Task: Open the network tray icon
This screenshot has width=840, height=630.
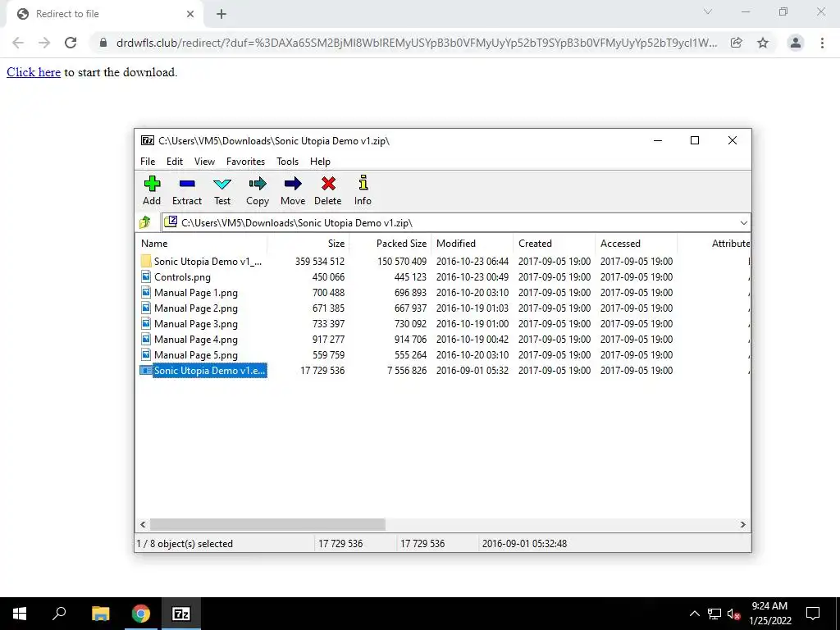Action: pyautogui.click(x=714, y=614)
